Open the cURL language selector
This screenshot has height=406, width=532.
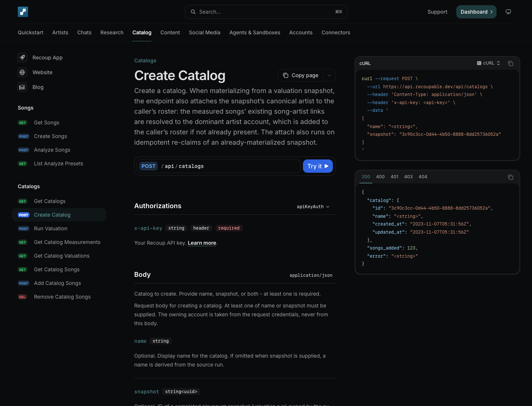point(488,63)
